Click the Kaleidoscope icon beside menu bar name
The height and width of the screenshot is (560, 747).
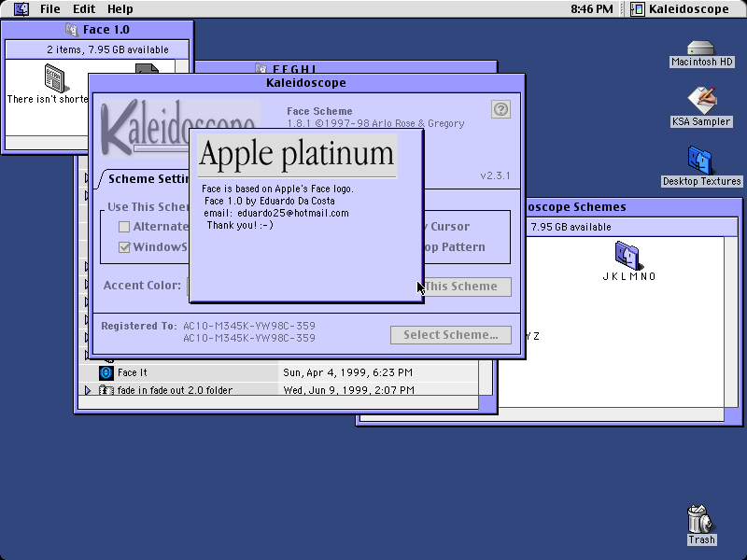pos(638,9)
